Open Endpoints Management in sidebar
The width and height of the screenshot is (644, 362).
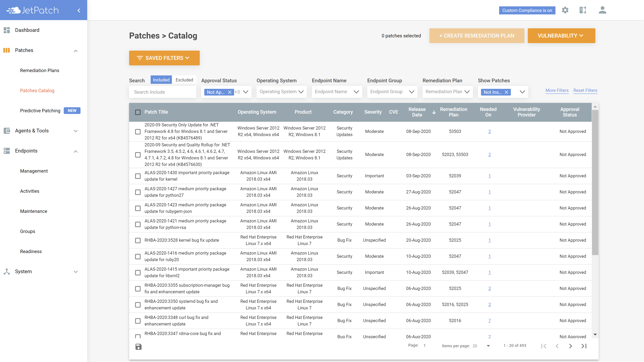pos(34,171)
